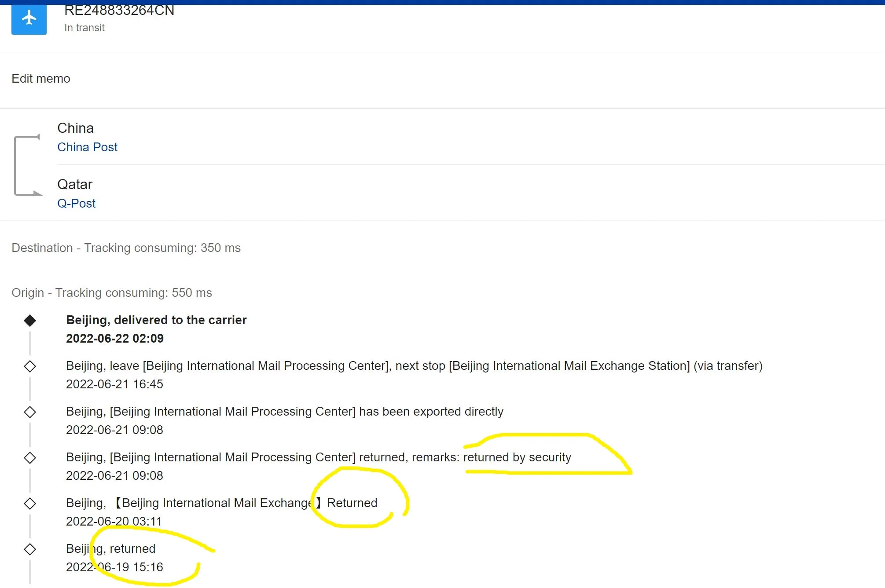Open the China Post carrier link

coord(87,147)
